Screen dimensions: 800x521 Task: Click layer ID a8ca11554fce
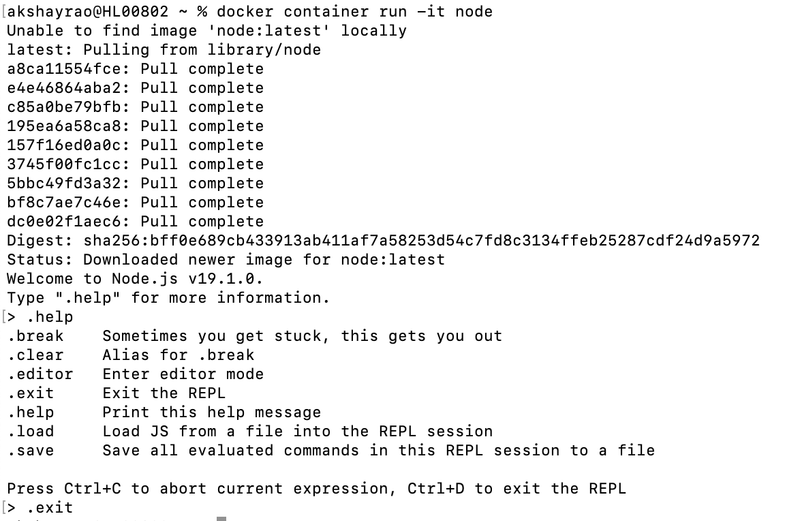tap(68, 69)
